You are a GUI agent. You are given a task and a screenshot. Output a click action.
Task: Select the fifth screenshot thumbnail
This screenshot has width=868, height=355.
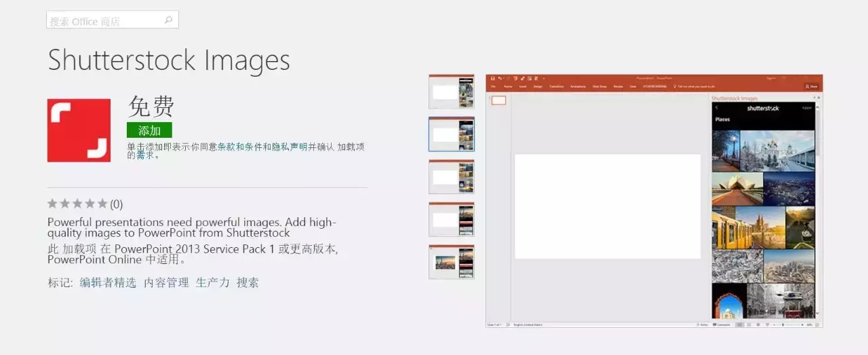click(452, 262)
